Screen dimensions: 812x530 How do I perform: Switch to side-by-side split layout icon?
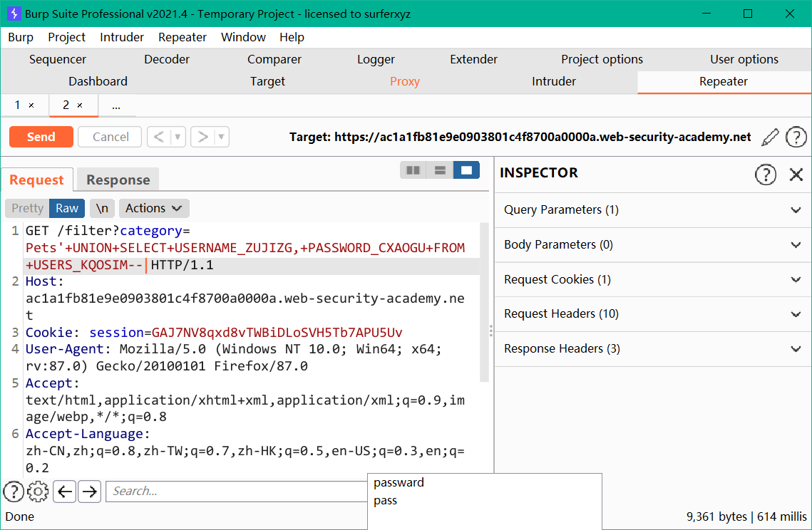click(413, 170)
